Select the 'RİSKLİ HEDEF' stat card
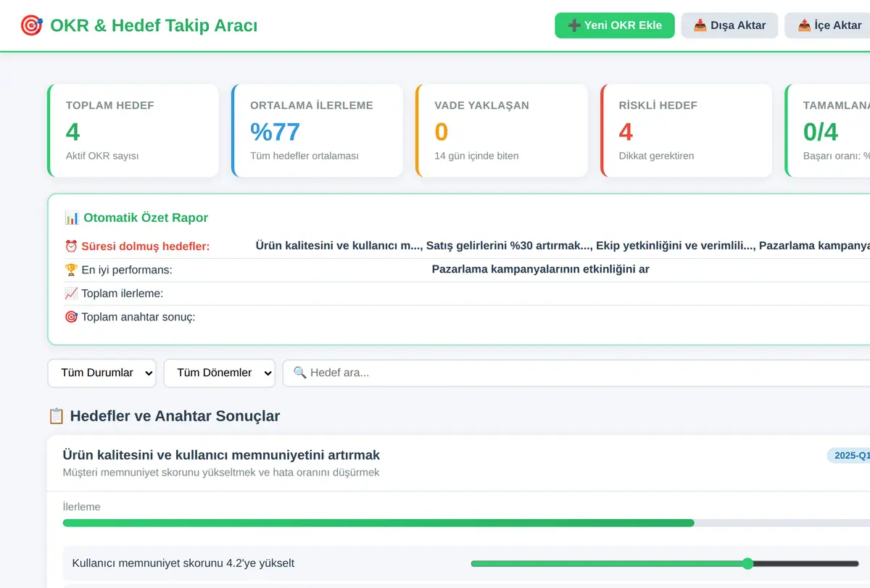Image resolution: width=870 pixels, height=588 pixels. click(686, 131)
